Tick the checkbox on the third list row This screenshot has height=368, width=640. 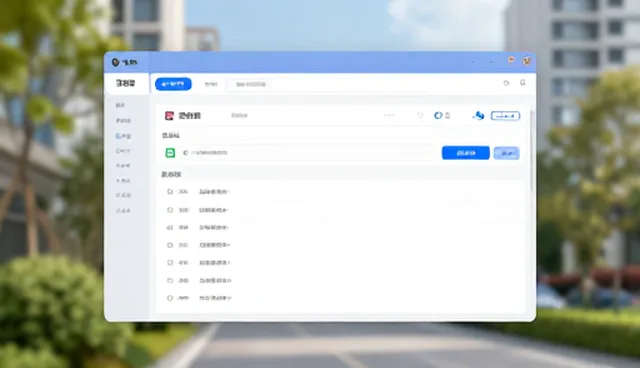pos(170,227)
